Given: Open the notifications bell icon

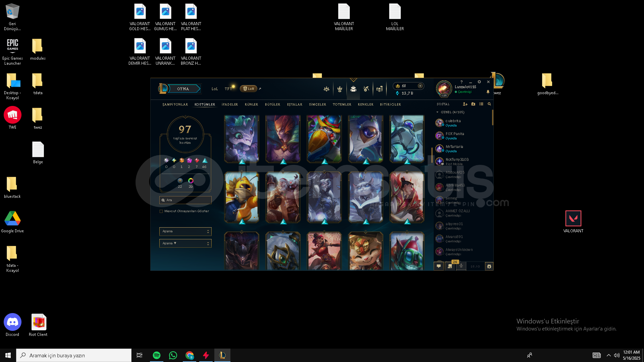Looking at the screenshot, I should click(488, 92).
